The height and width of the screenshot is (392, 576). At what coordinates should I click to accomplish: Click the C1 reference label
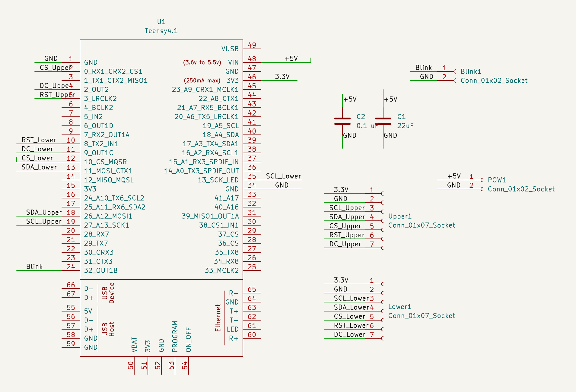(401, 117)
